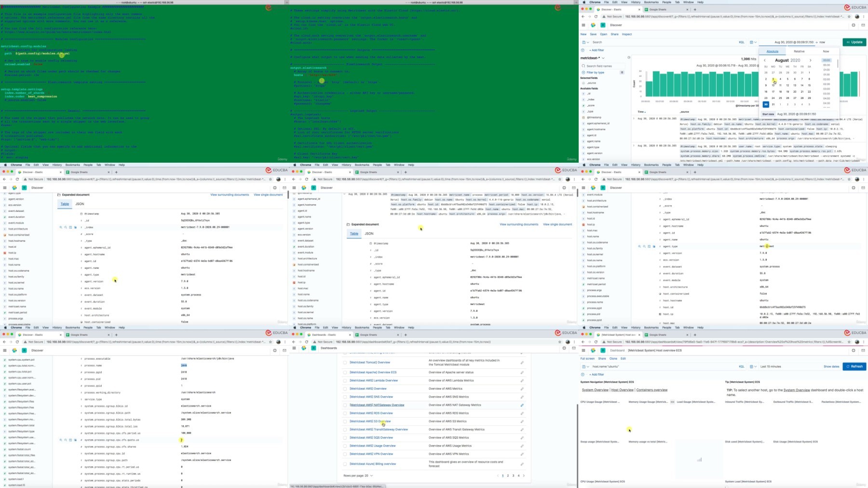
Task: Toggle column for system.process.cgroup.cpu.cfs.quota.us row
Action: 70,440
